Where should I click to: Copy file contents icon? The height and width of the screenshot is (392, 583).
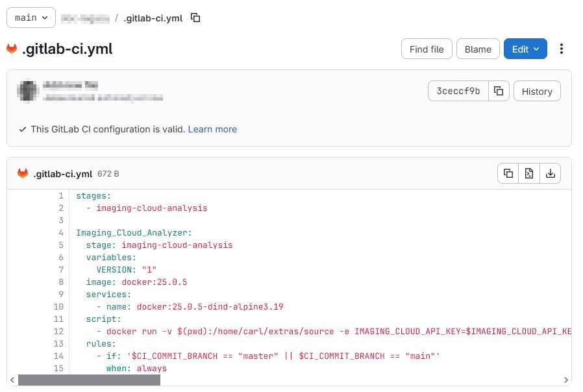click(x=508, y=173)
